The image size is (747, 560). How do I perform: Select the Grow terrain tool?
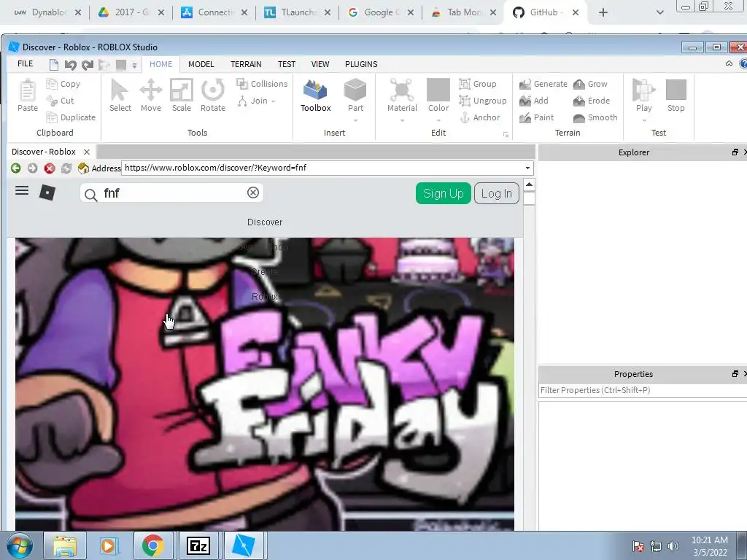590,84
